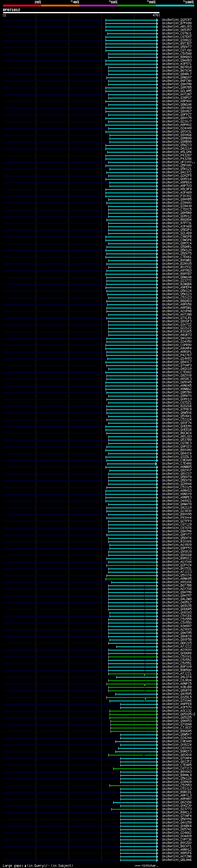The image size is (197, 868).
Task: Click the UniRef100_C5YCE6 label
Action: tap(176, 616)
